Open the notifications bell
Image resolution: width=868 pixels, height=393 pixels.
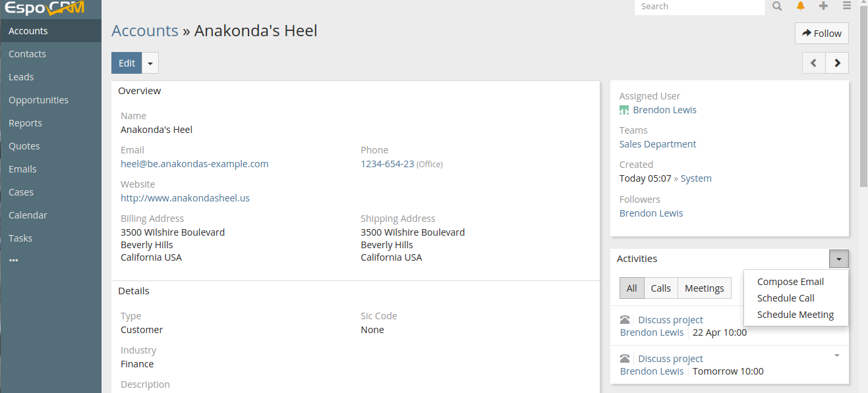(801, 6)
